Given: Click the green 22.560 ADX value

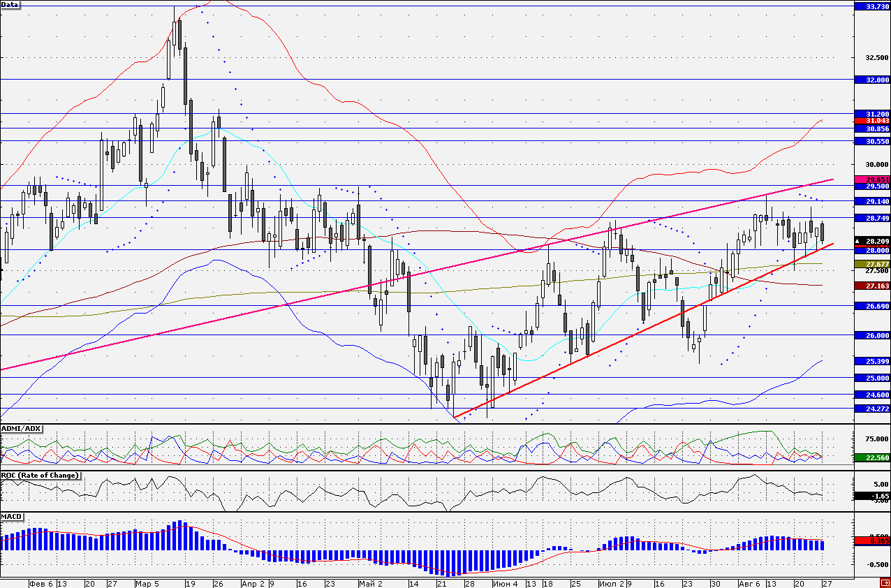Looking at the screenshot, I should [x=871, y=457].
